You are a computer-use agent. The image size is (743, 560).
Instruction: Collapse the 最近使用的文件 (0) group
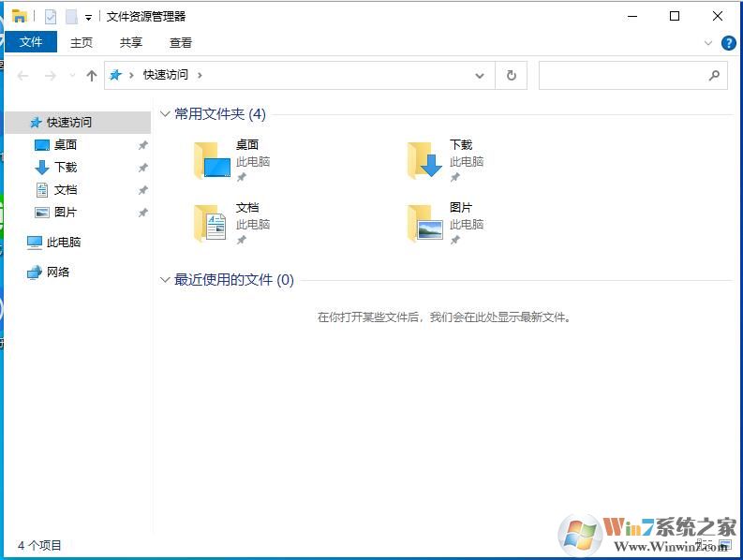click(x=165, y=279)
